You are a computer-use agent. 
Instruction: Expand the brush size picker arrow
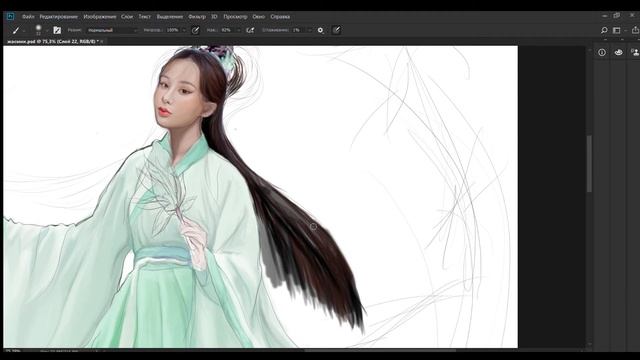click(47, 31)
